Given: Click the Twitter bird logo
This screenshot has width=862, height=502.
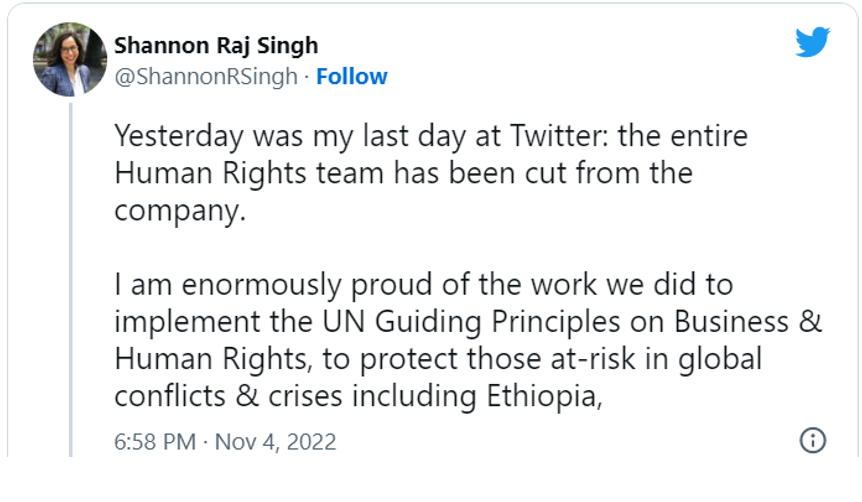Looking at the screenshot, I should (x=812, y=43).
